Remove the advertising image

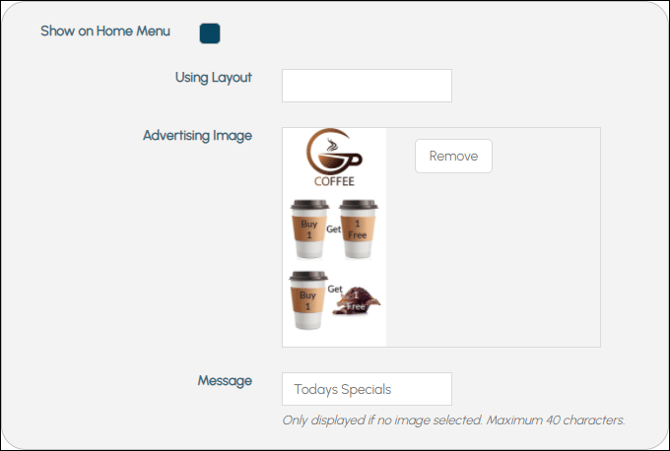point(453,156)
